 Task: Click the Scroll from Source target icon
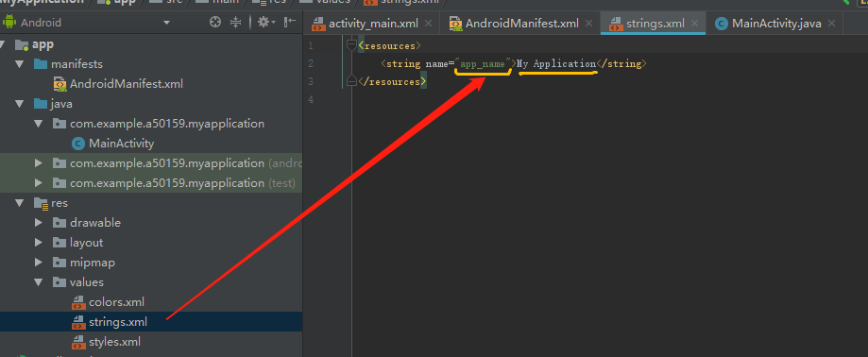point(215,22)
